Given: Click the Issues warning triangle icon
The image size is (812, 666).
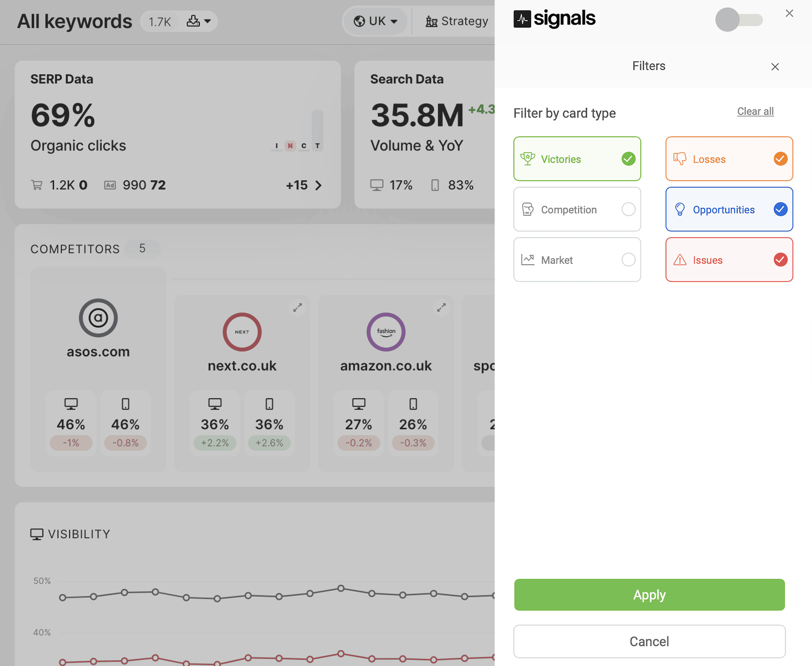Looking at the screenshot, I should (x=679, y=260).
